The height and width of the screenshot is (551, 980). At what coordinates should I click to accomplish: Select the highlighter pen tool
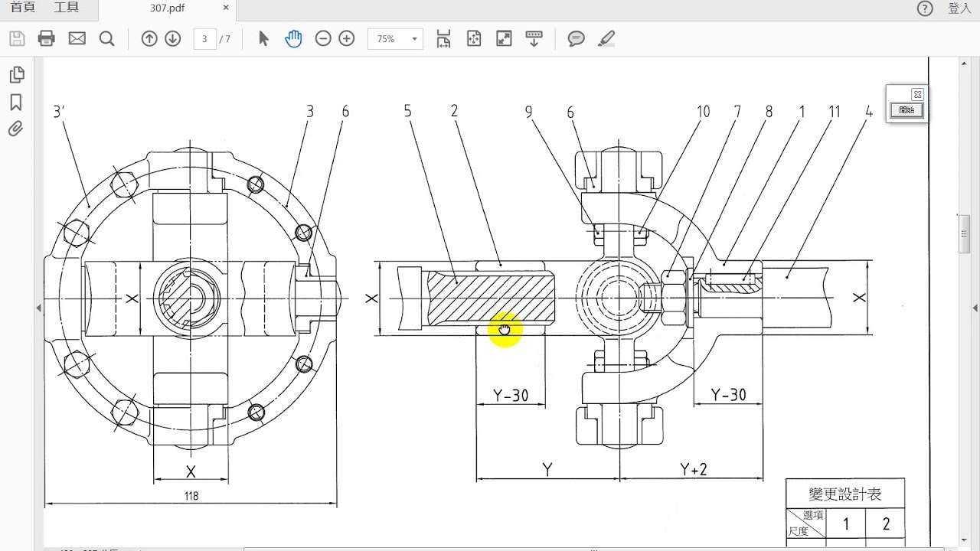(606, 38)
